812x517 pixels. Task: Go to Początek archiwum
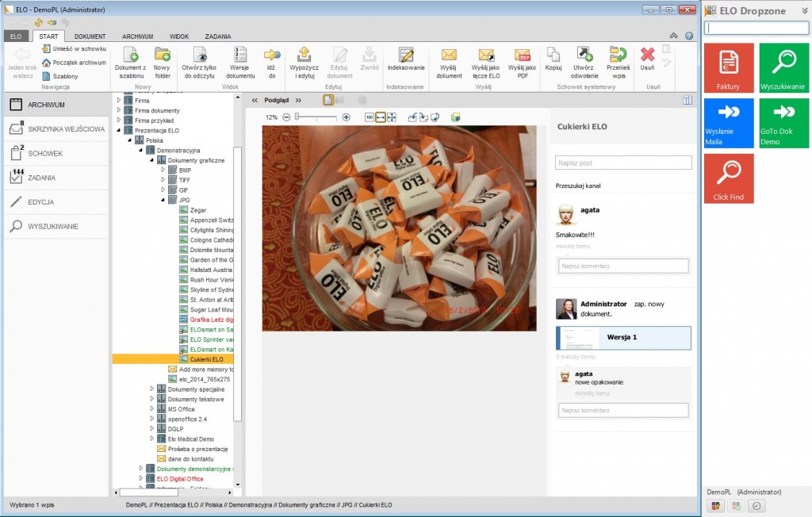click(74, 63)
